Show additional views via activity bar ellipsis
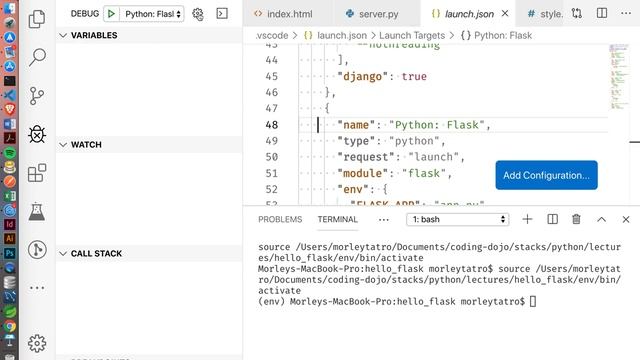Viewport: 640px width, 360px height. point(37,288)
